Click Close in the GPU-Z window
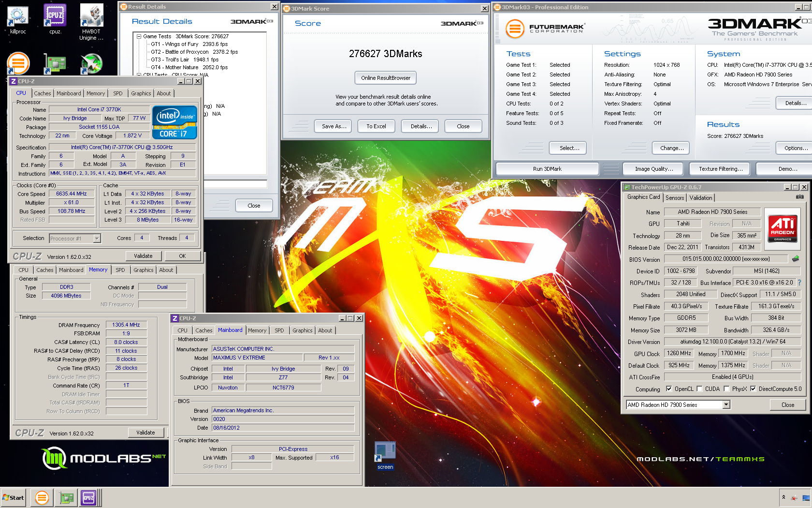812x508 pixels. (x=788, y=405)
